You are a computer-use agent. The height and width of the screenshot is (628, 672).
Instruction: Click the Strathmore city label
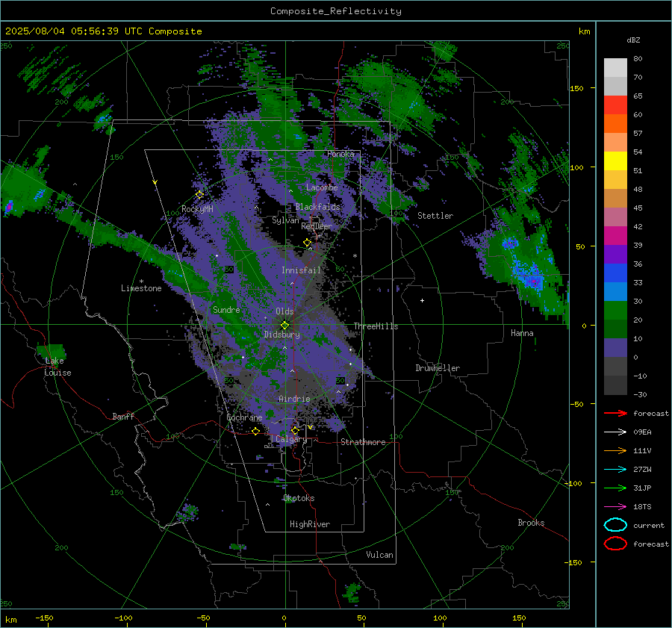pos(363,442)
